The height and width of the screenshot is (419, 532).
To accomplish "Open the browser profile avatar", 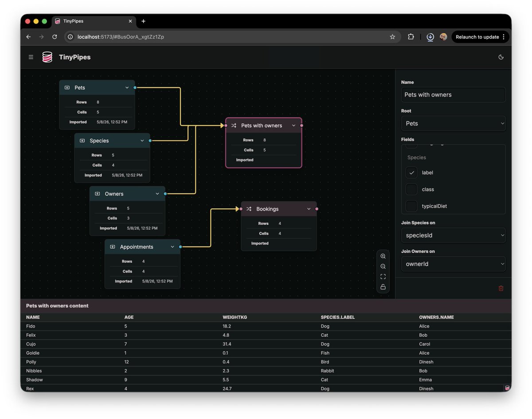I will [443, 37].
